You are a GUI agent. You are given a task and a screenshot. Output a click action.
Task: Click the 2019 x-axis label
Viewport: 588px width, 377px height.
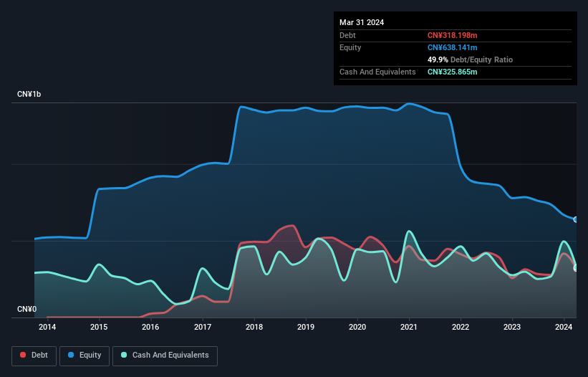306,327
